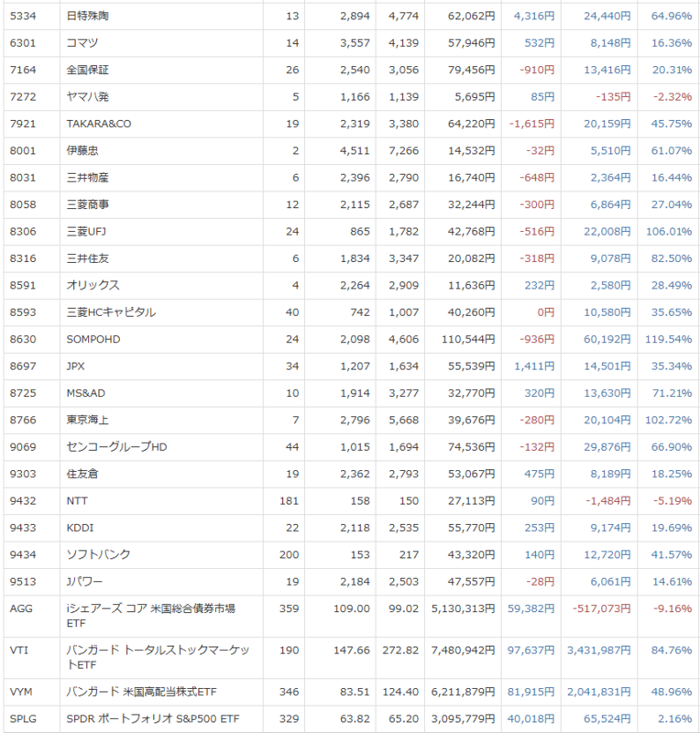Viewport: 700px width, 733px height.
Task: Click the オリックス stock name
Action: 93,285
